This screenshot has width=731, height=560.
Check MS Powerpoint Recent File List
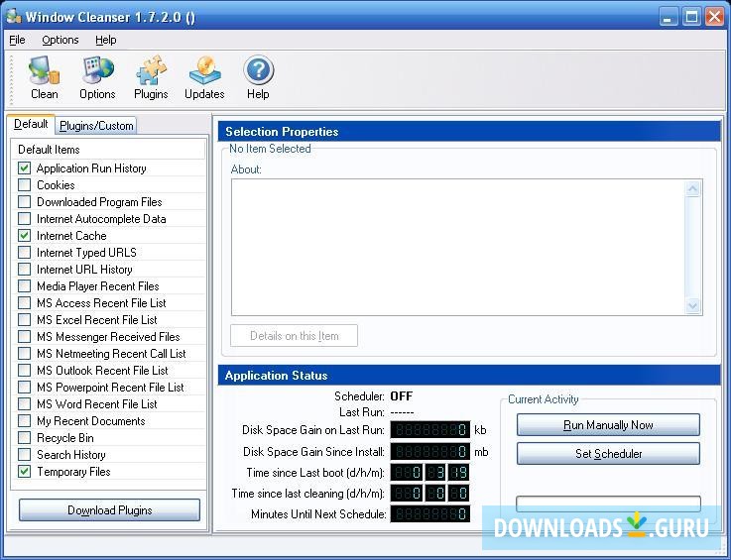pos(24,388)
